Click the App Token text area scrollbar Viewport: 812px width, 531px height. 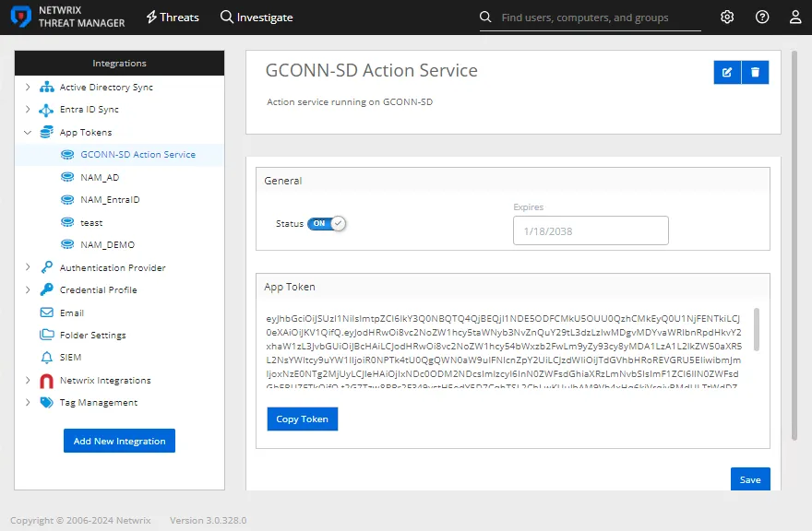(x=756, y=330)
